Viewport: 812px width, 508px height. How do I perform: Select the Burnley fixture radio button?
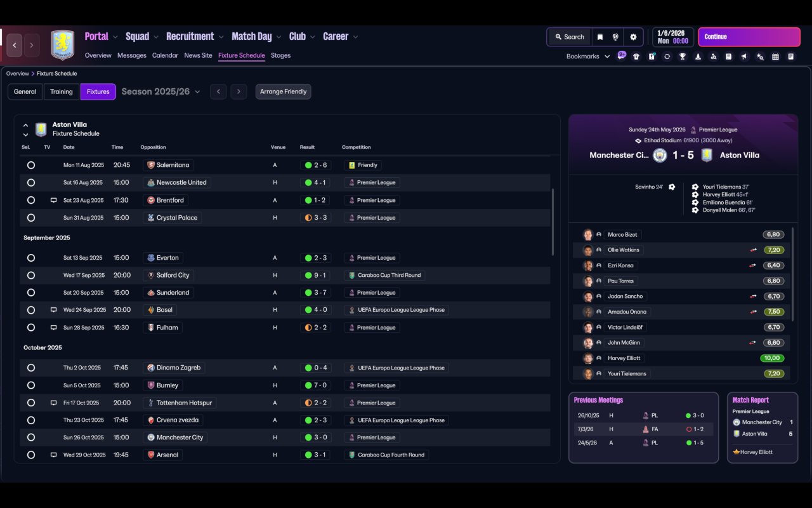(30, 385)
